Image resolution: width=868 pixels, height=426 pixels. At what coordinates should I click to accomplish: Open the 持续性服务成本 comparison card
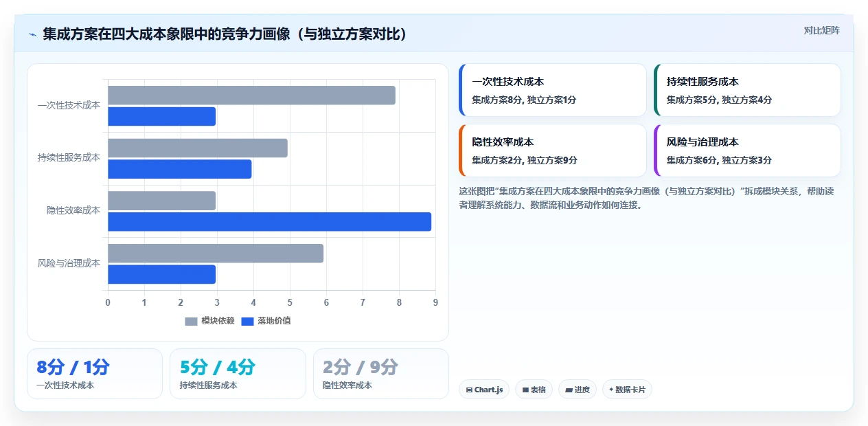tap(747, 90)
